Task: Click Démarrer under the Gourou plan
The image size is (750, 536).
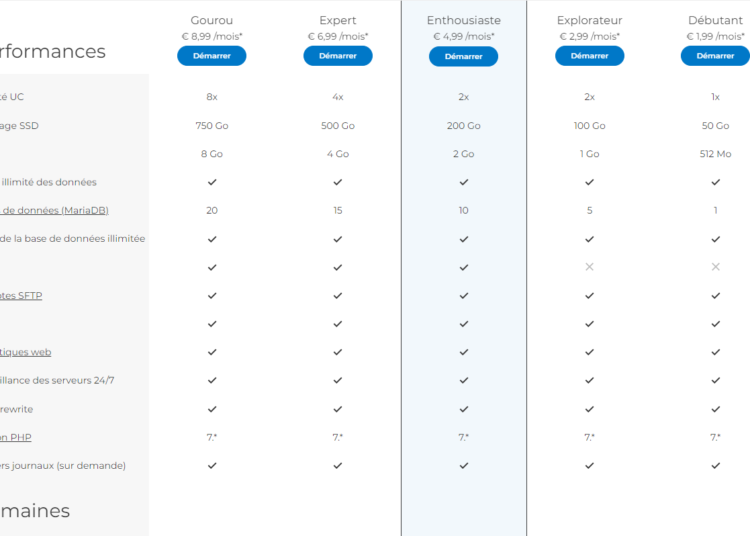Action: [x=212, y=56]
